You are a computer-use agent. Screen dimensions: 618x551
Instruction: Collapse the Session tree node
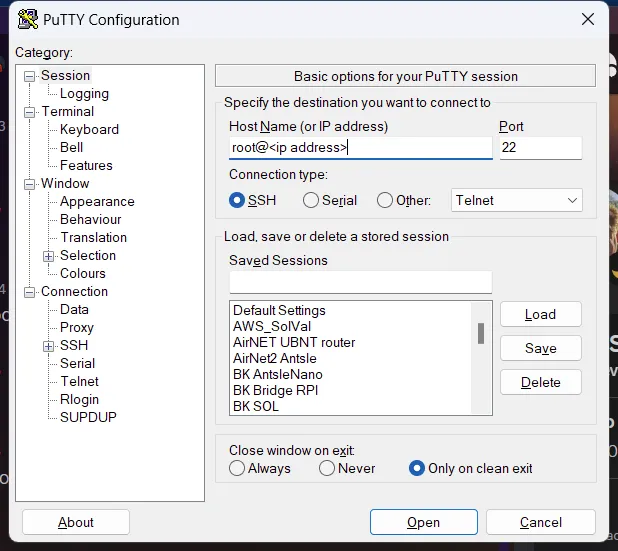29,76
